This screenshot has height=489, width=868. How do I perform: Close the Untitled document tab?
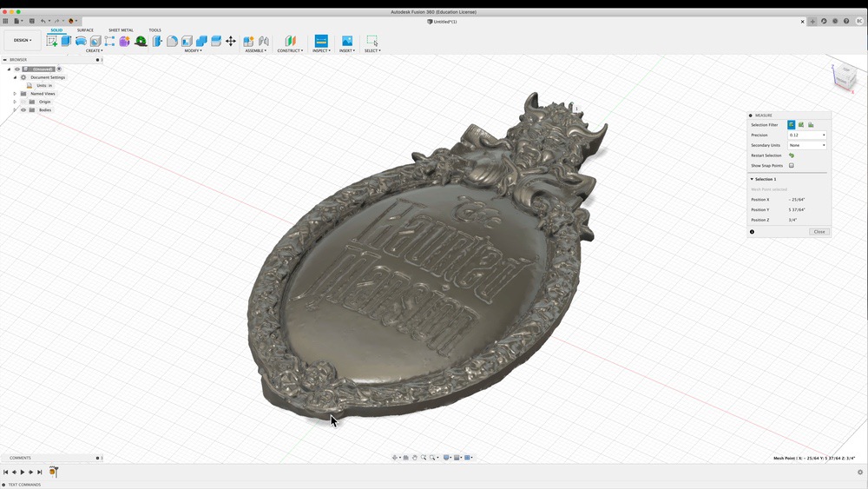pyautogui.click(x=802, y=22)
